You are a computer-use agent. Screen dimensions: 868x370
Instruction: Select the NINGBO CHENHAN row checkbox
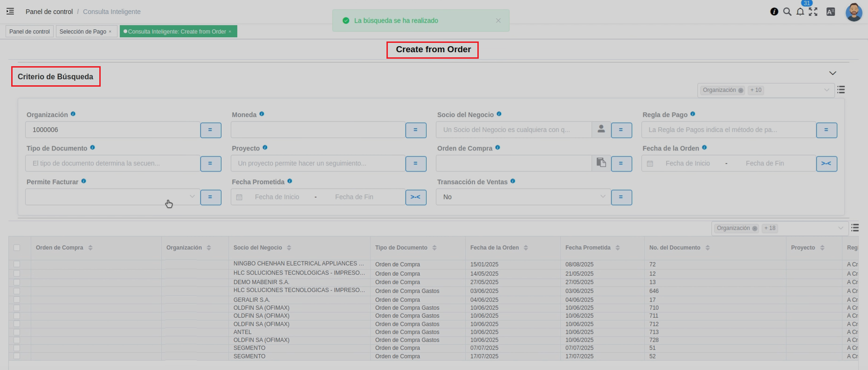[x=17, y=264]
